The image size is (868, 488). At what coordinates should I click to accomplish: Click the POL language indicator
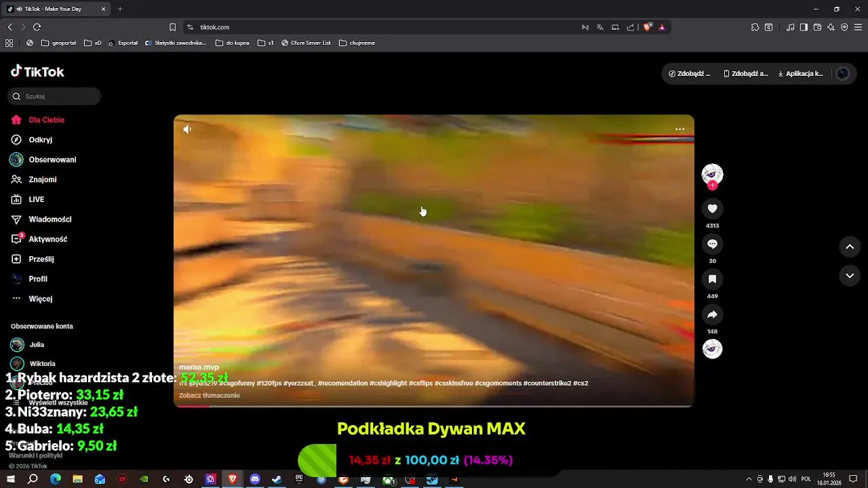(806, 479)
